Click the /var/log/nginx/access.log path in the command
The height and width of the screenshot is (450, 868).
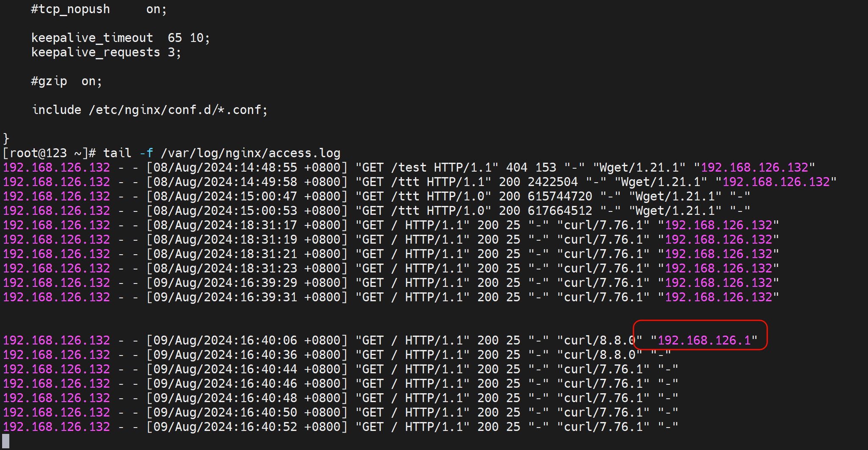click(x=250, y=153)
